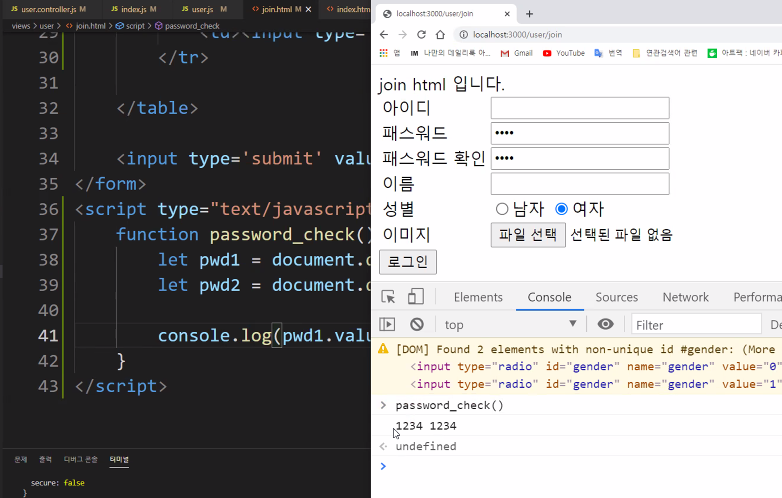Click views in the breadcrumb path
Viewport: 782px width, 498px height.
click(x=21, y=26)
